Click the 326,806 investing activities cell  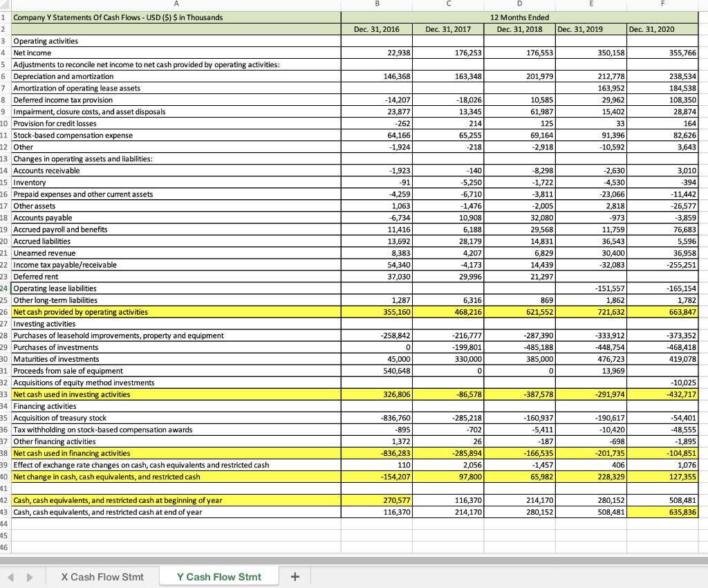pyautogui.click(x=377, y=394)
